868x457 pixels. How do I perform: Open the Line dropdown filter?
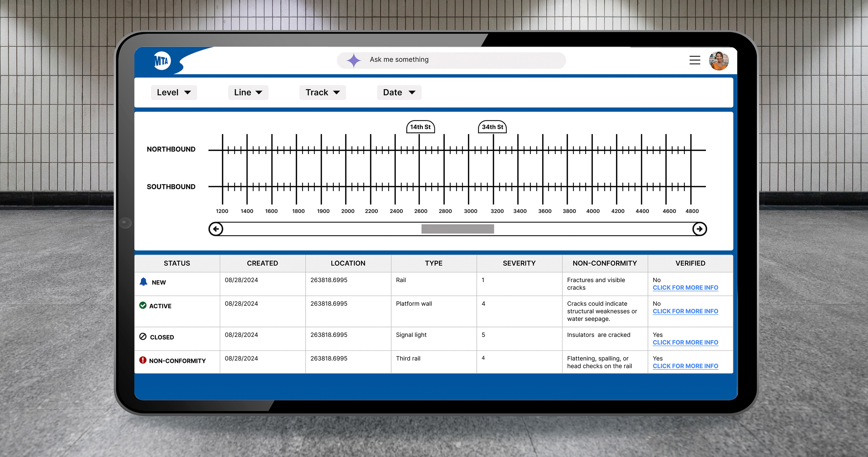(x=248, y=93)
